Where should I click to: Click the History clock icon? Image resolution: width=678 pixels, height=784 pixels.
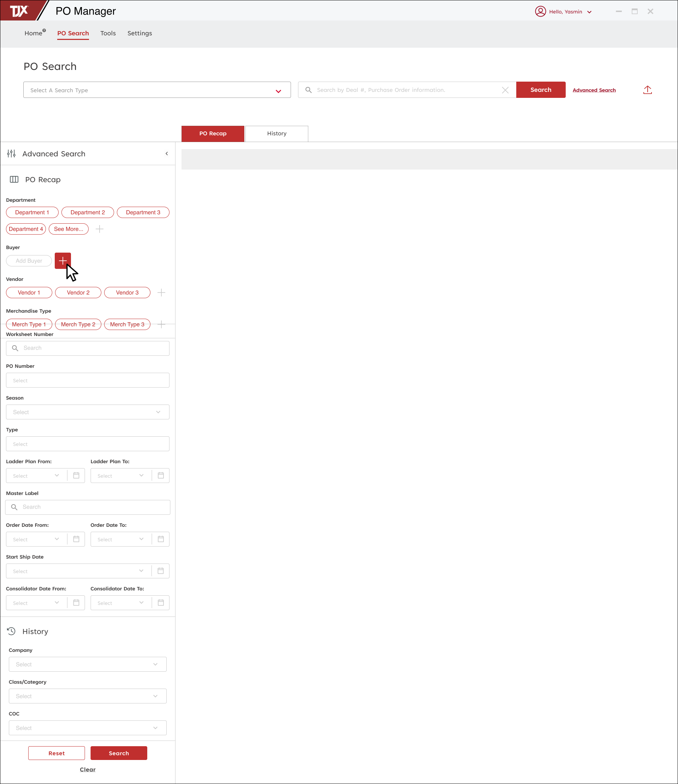point(11,631)
